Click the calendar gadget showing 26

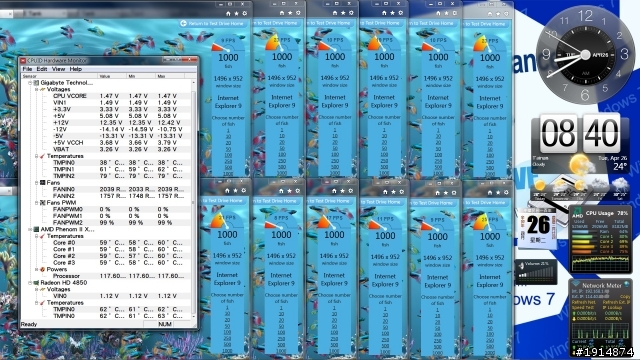coord(538,228)
